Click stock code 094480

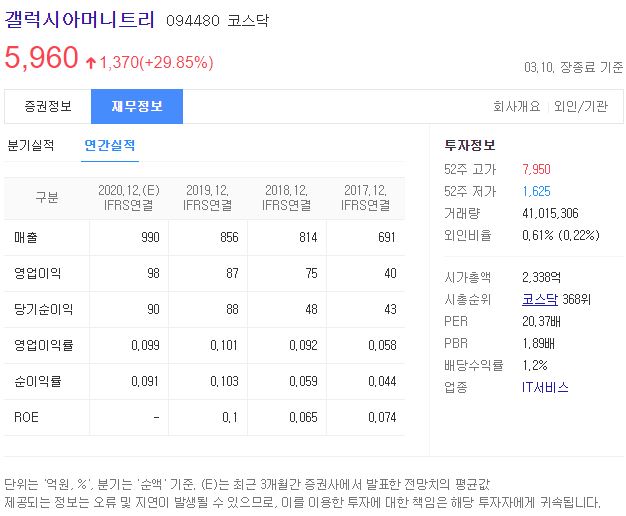pos(193,20)
